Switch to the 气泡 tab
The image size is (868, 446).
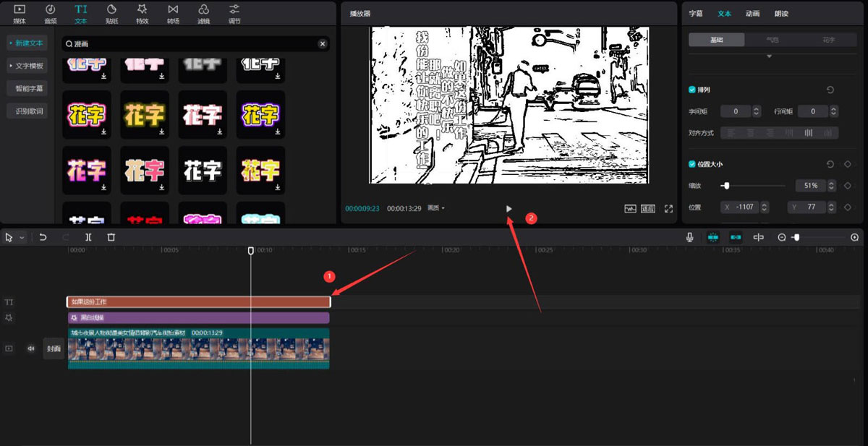click(x=773, y=40)
